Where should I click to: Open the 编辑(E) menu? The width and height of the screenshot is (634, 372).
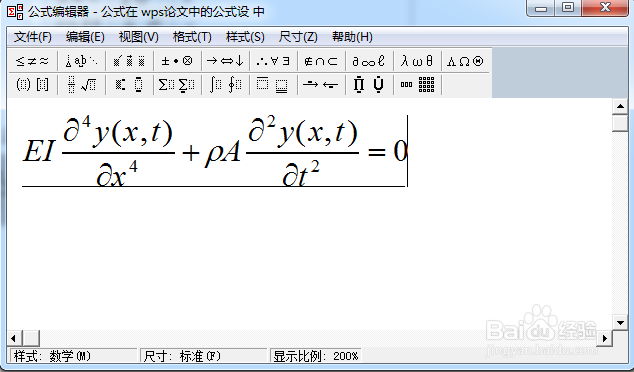85,37
